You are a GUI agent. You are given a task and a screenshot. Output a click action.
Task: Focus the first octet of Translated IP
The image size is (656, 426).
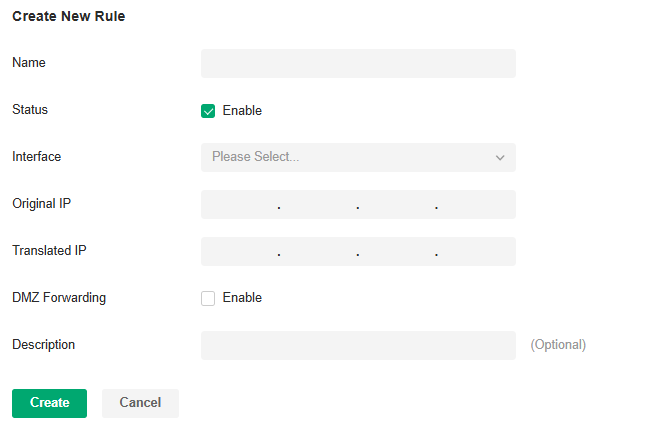(240, 252)
